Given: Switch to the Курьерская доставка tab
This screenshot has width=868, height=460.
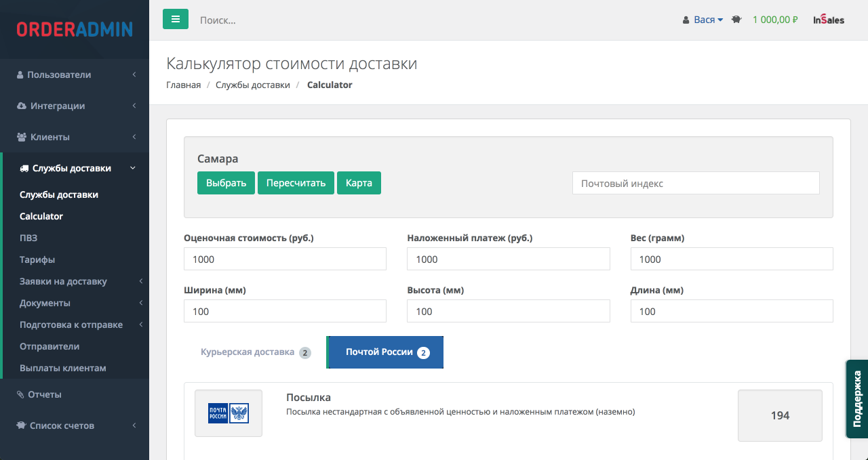Looking at the screenshot, I should click(x=255, y=352).
